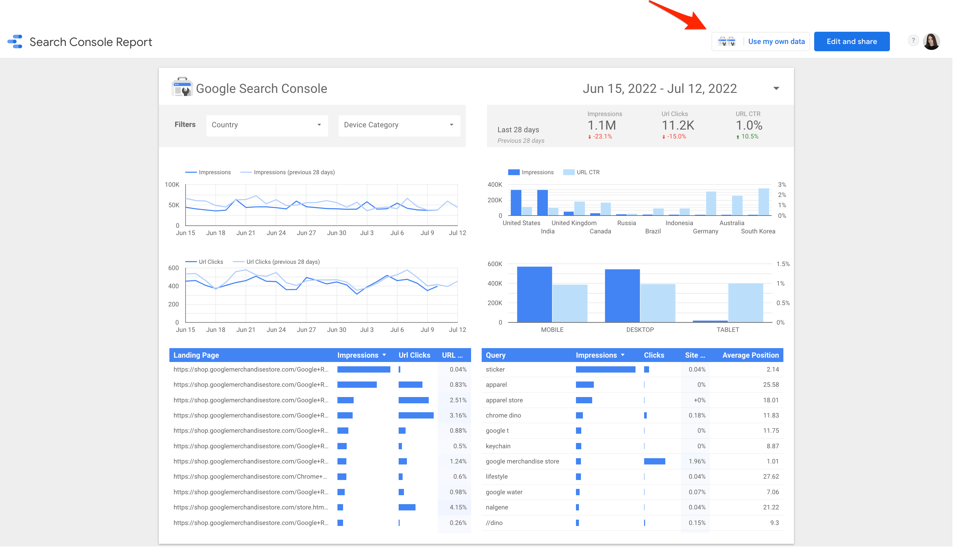Click Impressions legend swatch in country chart
The width and height of the screenshot is (966, 560).
[x=514, y=172]
